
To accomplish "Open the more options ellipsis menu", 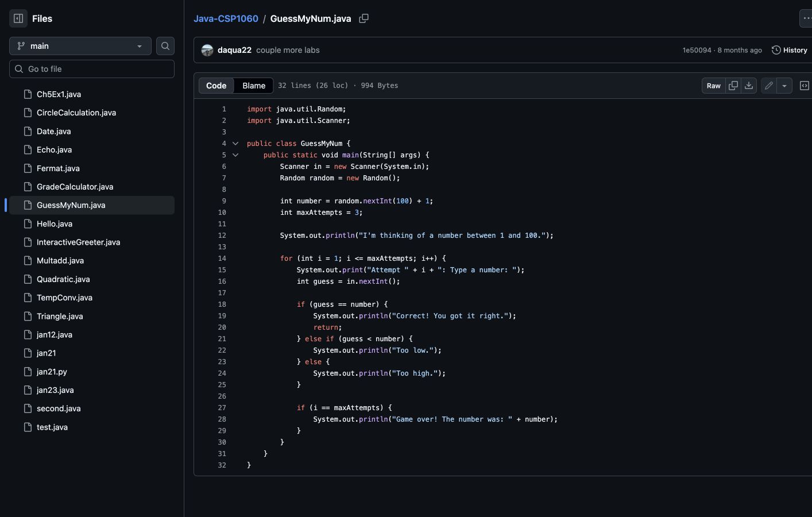I will point(806,18).
